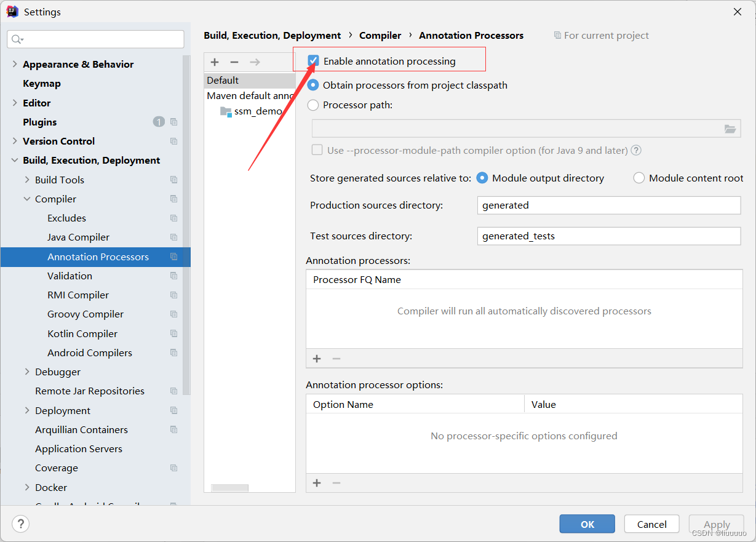Click project-level icon beside Kotlin Compiler

pyautogui.click(x=174, y=333)
